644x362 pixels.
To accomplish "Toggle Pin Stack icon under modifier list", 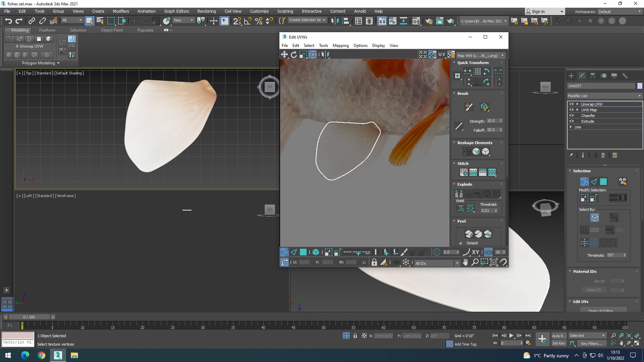I will pos(571,155).
